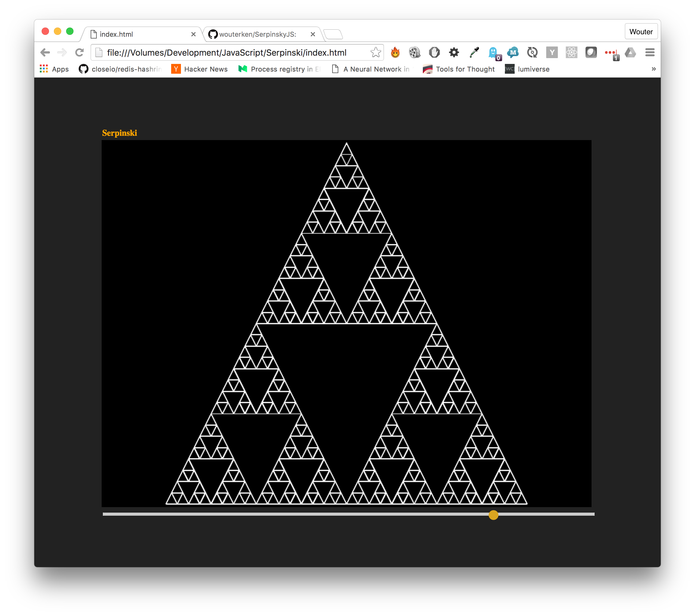This screenshot has height=616, width=695.
Task: Open the flame Hola extension icon
Action: click(x=395, y=52)
